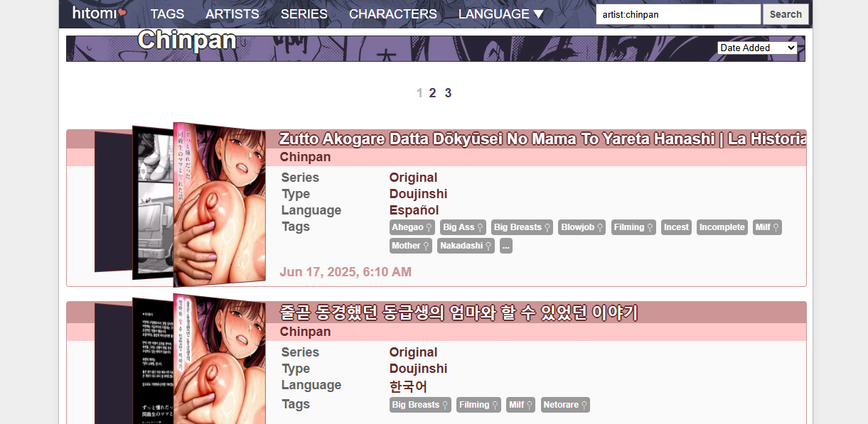Screen dimensions: 868x424
Task: Open the cover thumbnail of the Español entry
Action: [219, 205]
